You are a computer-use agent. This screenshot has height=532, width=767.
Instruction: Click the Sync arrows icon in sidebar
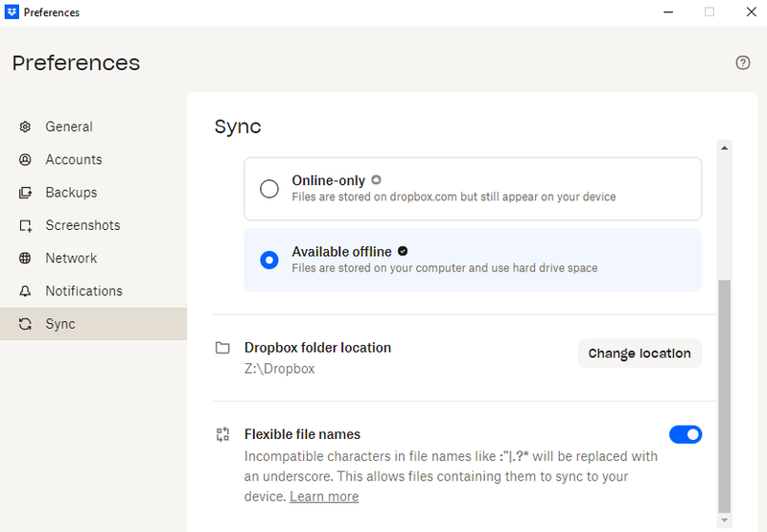[x=26, y=324]
